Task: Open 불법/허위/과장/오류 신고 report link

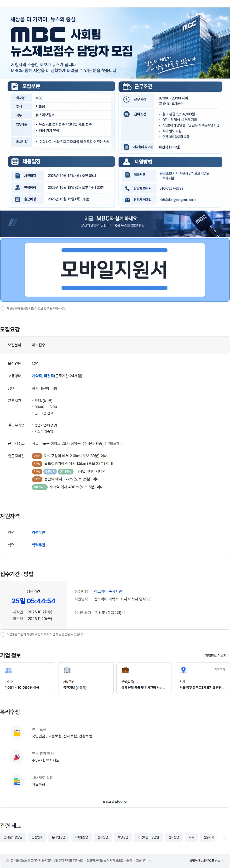Action: [207, 861]
